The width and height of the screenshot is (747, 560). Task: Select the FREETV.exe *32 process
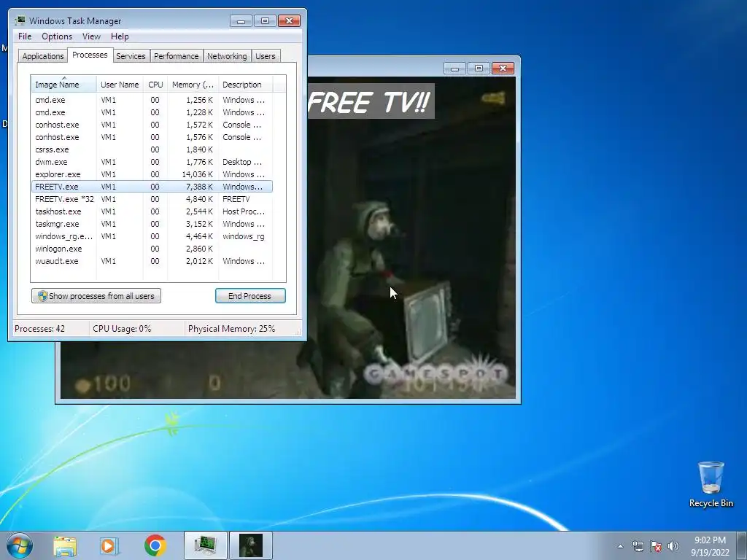click(152, 199)
